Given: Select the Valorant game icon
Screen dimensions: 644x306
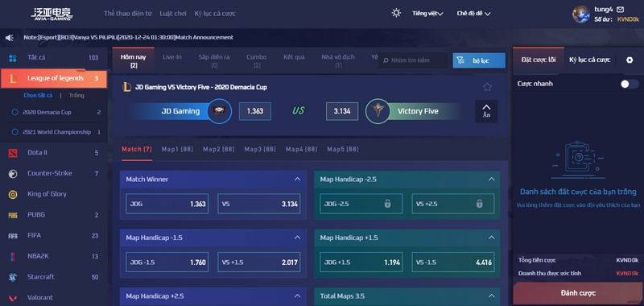Looking at the screenshot, I should click(x=13, y=298).
